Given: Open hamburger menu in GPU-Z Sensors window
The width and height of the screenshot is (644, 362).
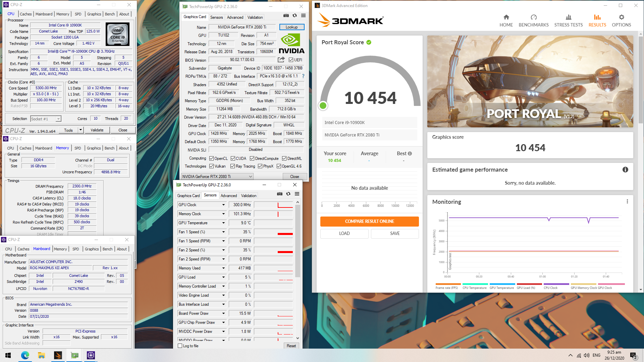Looking at the screenshot, I should (297, 194).
